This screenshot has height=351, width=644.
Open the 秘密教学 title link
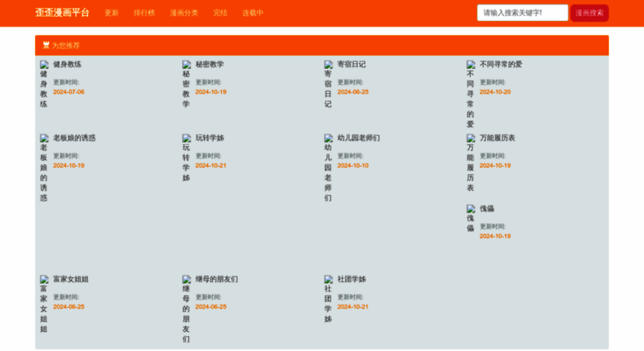pos(210,64)
